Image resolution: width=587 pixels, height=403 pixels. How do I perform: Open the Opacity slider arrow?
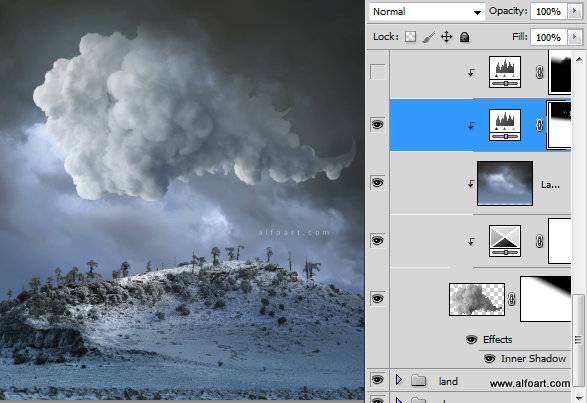pos(575,11)
